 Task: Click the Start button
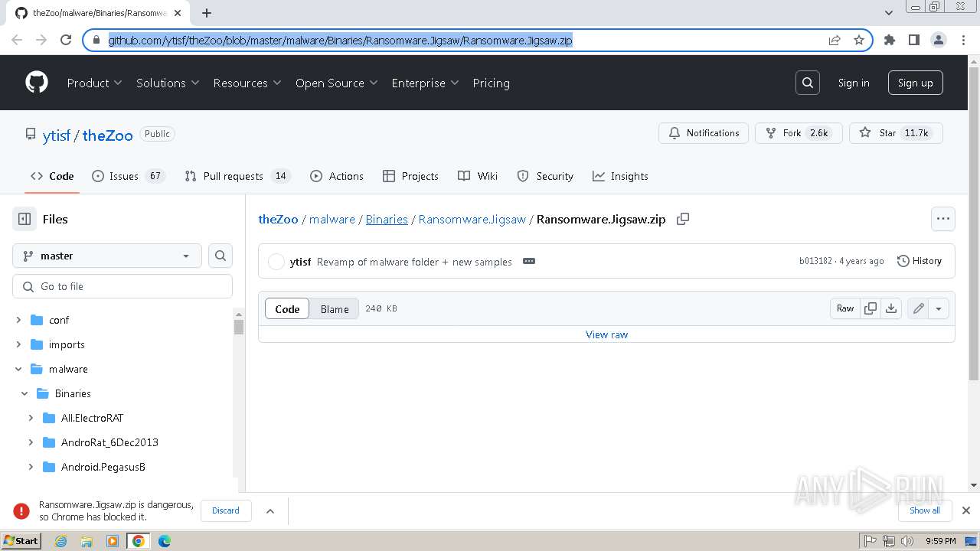tap(21, 541)
